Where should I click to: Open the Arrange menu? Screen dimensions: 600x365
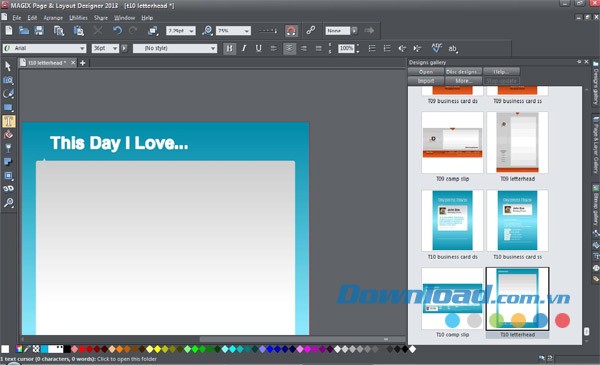[x=53, y=18]
